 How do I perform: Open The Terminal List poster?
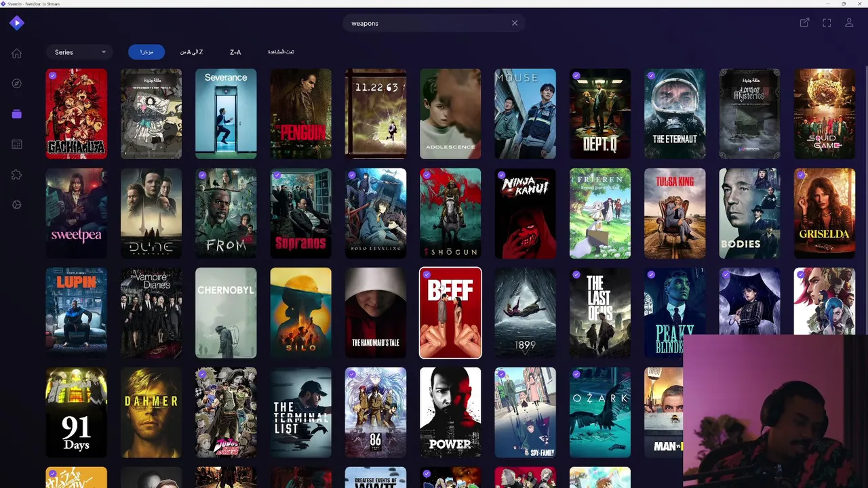(x=300, y=413)
